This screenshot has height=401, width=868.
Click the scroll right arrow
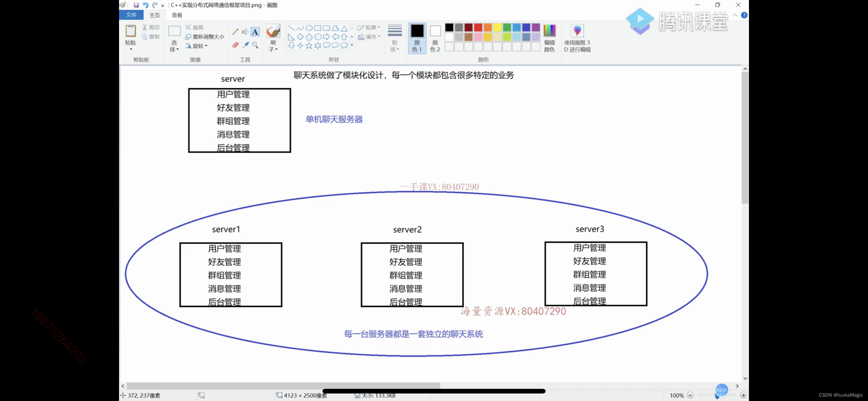(x=737, y=386)
